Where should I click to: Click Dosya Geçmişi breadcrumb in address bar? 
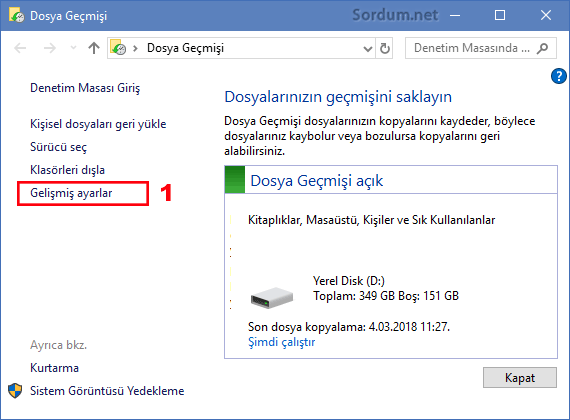[x=185, y=48]
